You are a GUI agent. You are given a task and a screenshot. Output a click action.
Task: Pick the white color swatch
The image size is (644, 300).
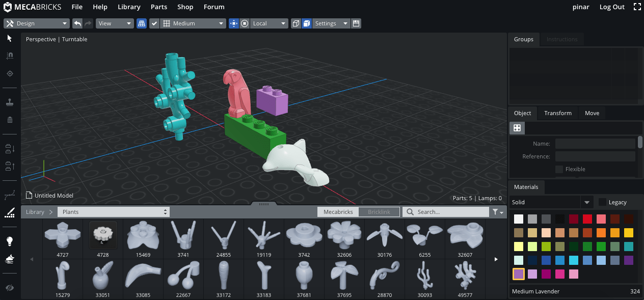(x=518, y=219)
